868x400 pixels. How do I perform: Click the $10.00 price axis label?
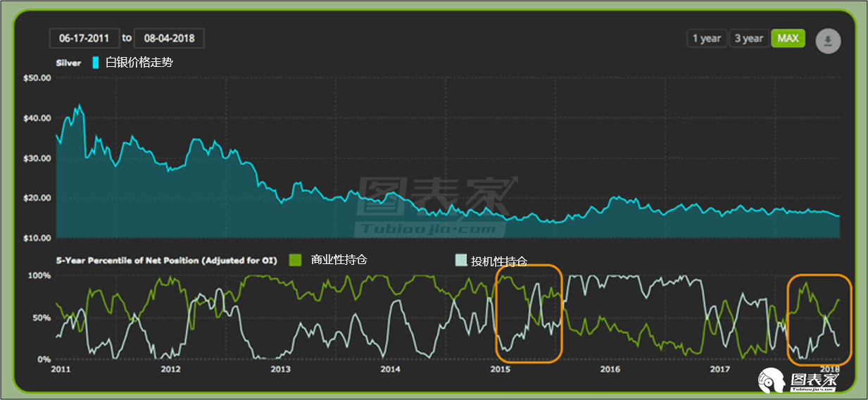pos(37,238)
